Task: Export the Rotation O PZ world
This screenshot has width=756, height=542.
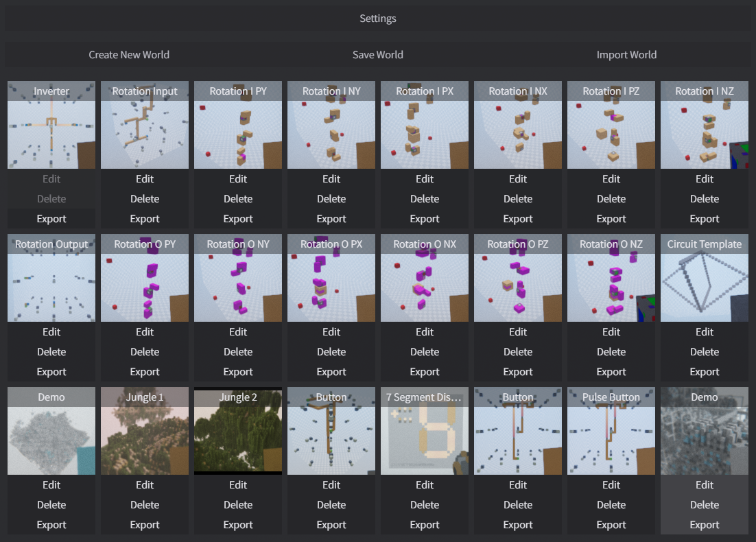Action: (x=518, y=371)
